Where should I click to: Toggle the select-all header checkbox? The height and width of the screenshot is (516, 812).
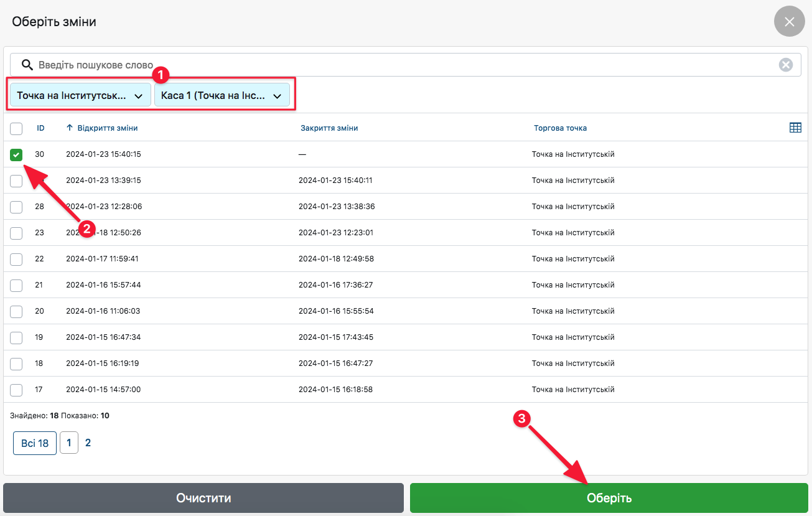tap(16, 129)
